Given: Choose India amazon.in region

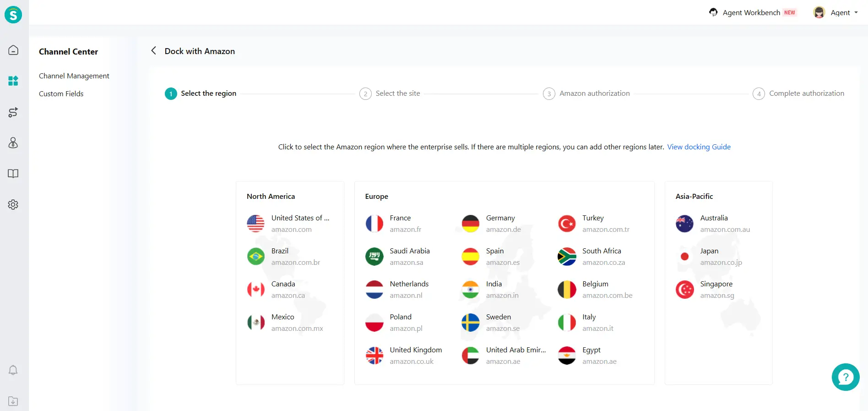Looking at the screenshot, I should click(490, 290).
